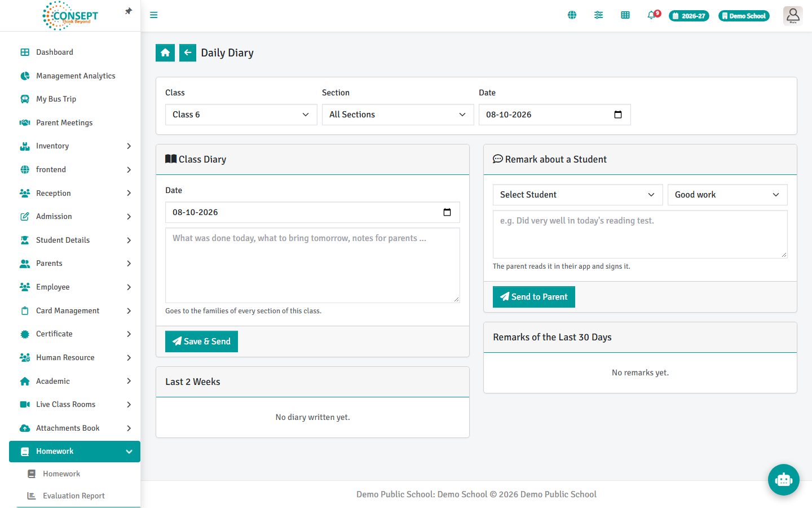Expand the Reception menu
The width and height of the screenshot is (812, 508).
[x=74, y=193]
